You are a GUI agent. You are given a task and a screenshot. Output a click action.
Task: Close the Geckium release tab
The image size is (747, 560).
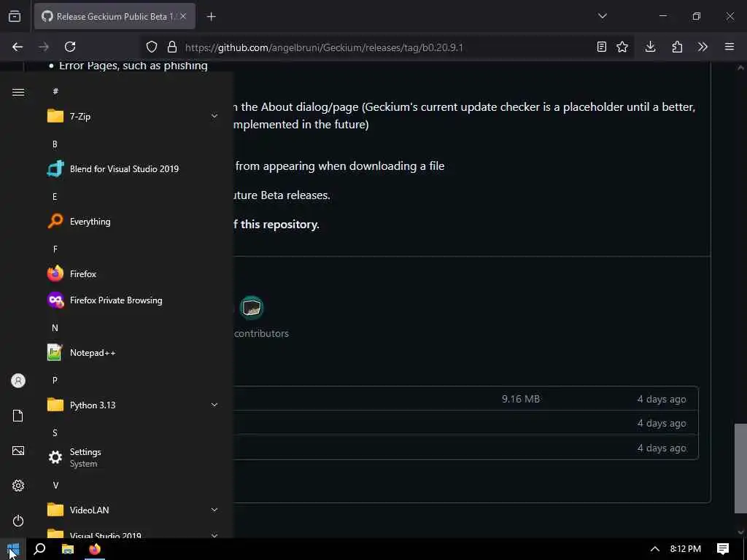pos(183,16)
